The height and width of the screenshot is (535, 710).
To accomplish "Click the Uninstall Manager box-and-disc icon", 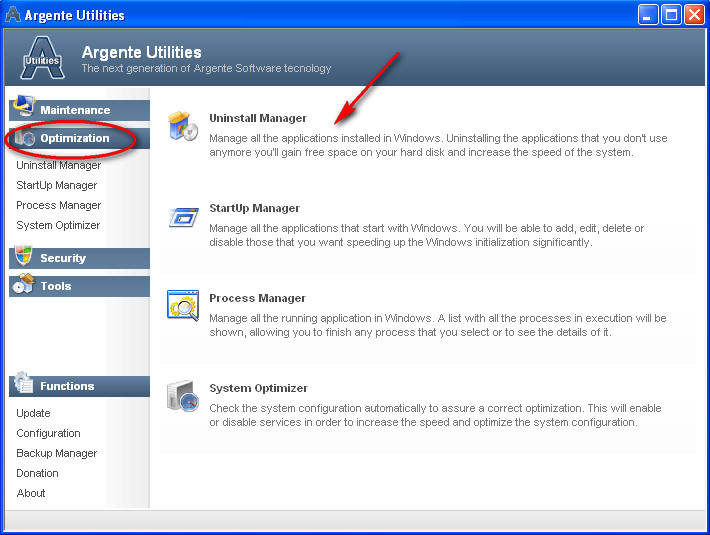I will click(x=182, y=126).
